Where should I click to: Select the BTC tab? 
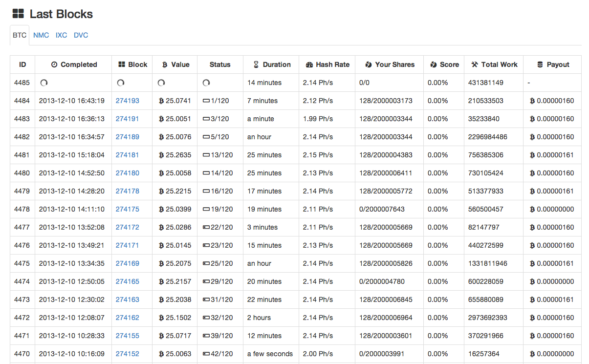(20, 35)
